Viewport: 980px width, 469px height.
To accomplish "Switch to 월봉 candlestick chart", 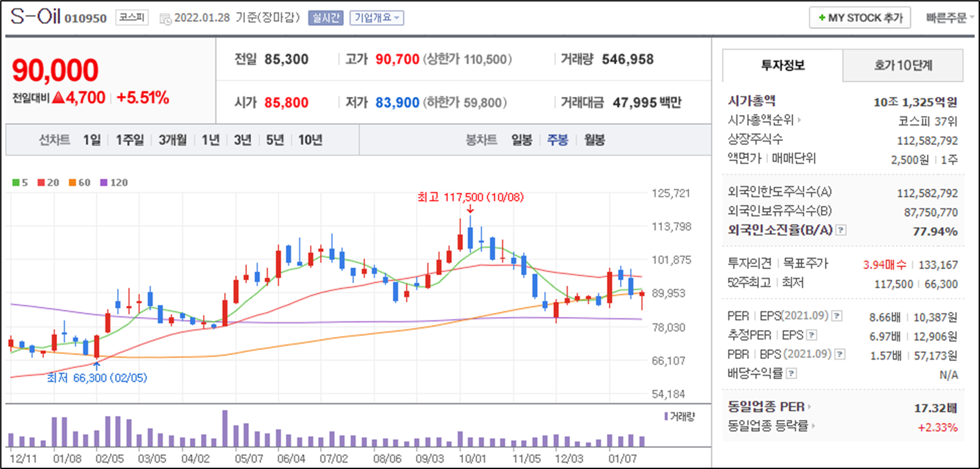I will (x=595, y=140).
